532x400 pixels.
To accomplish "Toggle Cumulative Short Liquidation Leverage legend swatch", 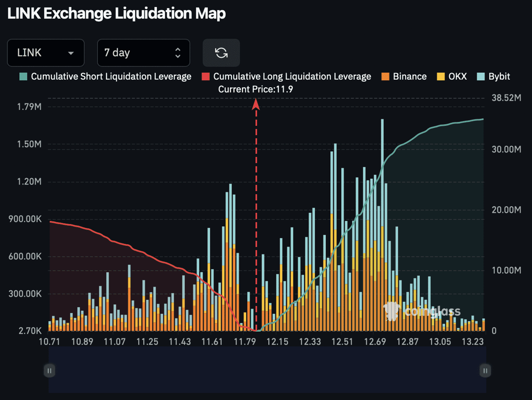I will (x=23, y=76).
